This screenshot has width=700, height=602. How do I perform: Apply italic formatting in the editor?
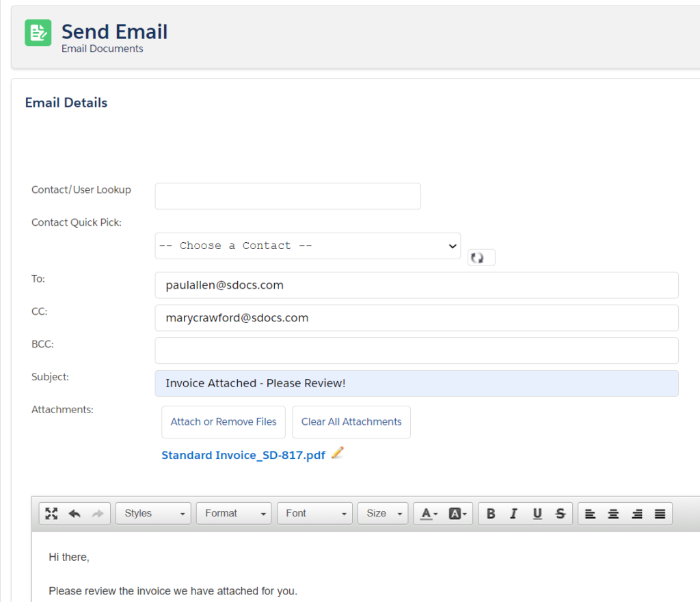point(513,513)
